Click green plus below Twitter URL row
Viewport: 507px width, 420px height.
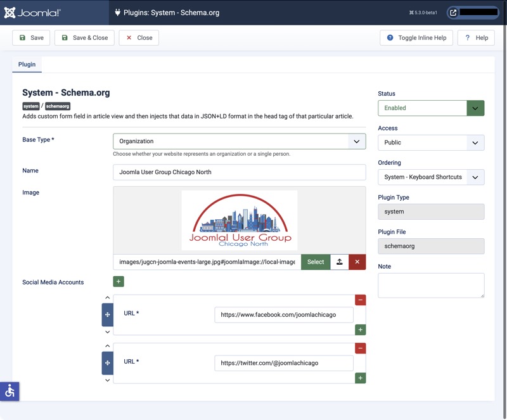pyautogui.click(x=360, y=378)
